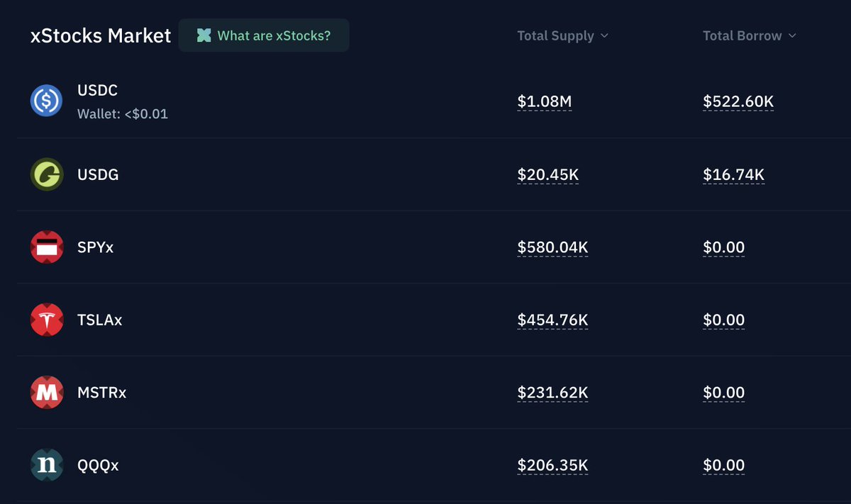The image size is (851, 504).
Task: Click the SPYx red token icon
Action: [x=47, y=247]
